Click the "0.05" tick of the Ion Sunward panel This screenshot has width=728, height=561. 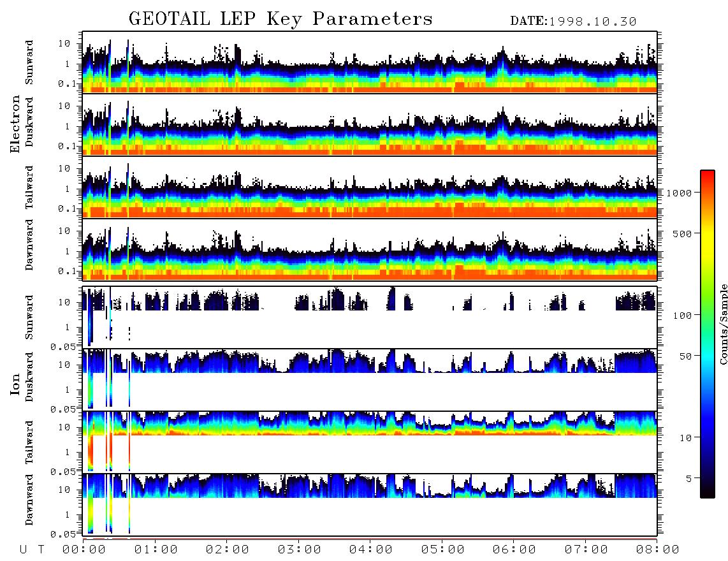tap(63, 346)
